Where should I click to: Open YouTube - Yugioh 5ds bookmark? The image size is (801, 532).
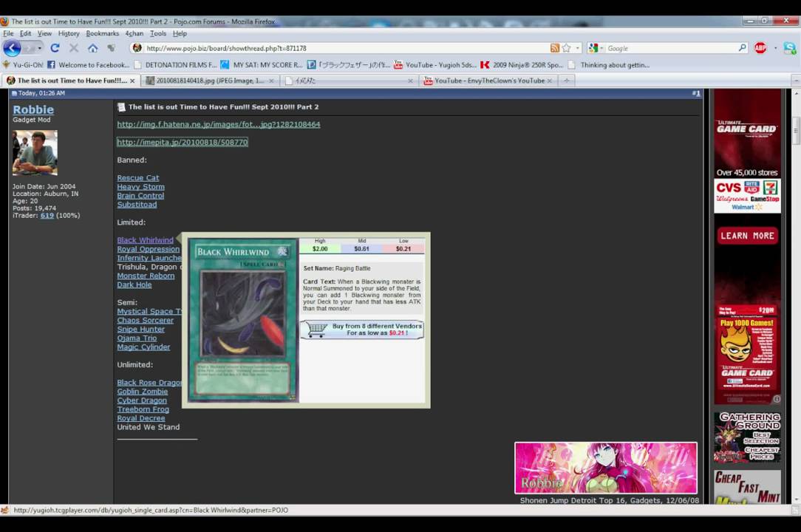[434, 65]
